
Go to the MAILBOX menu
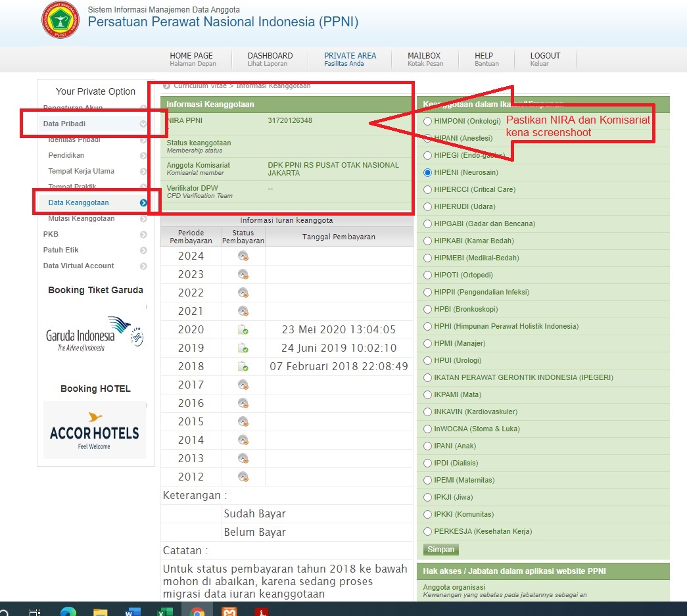click(424, 59)
